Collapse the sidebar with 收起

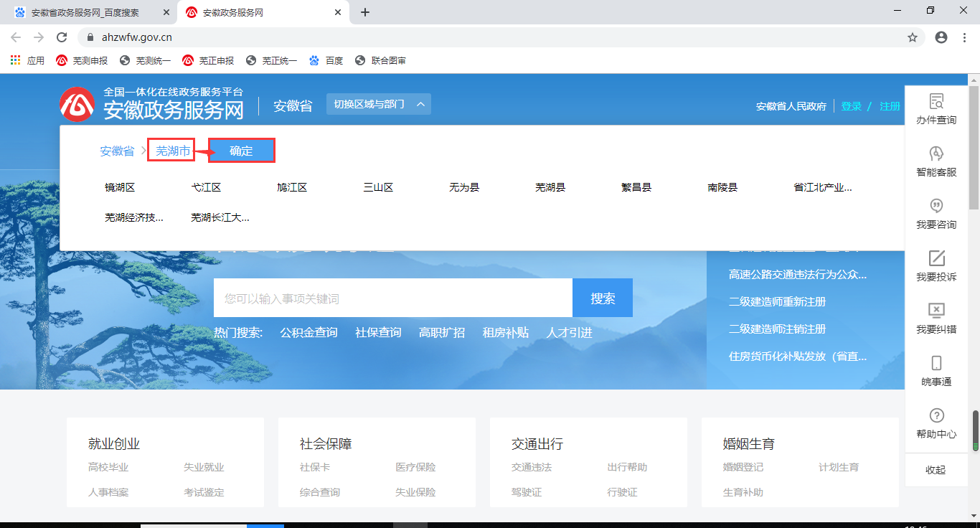936,470
